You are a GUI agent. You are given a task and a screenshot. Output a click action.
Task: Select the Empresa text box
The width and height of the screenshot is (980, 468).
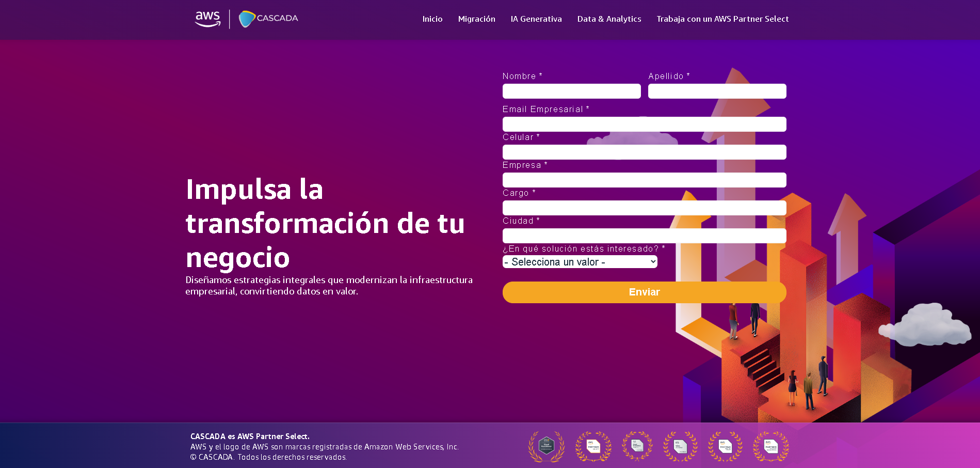pos(645,180)
